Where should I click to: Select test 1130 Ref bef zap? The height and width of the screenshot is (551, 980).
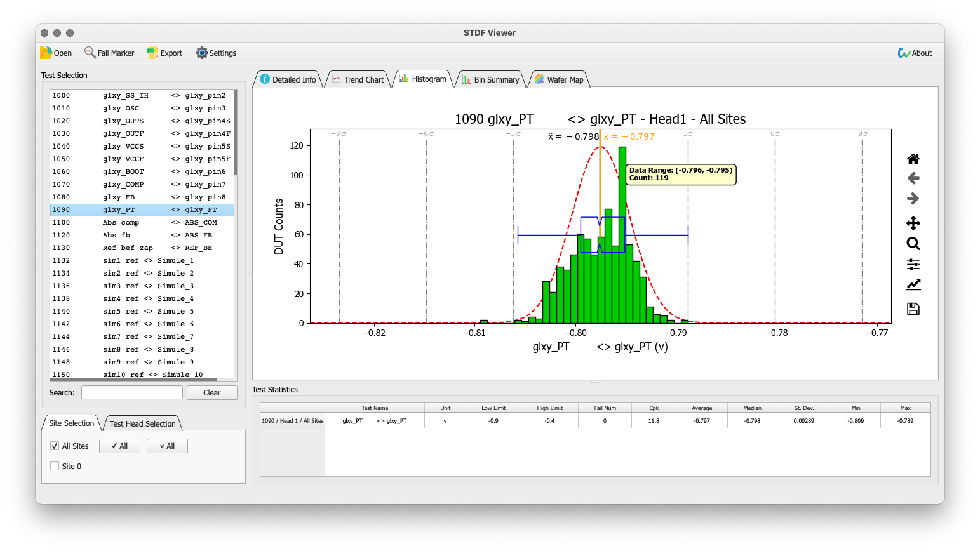tap(142, 248)
